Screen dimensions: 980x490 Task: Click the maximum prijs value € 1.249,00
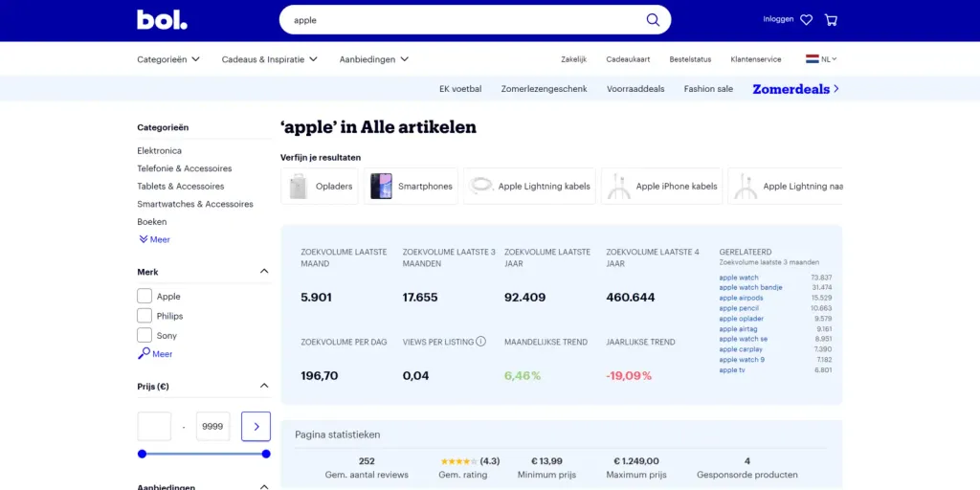635,461
